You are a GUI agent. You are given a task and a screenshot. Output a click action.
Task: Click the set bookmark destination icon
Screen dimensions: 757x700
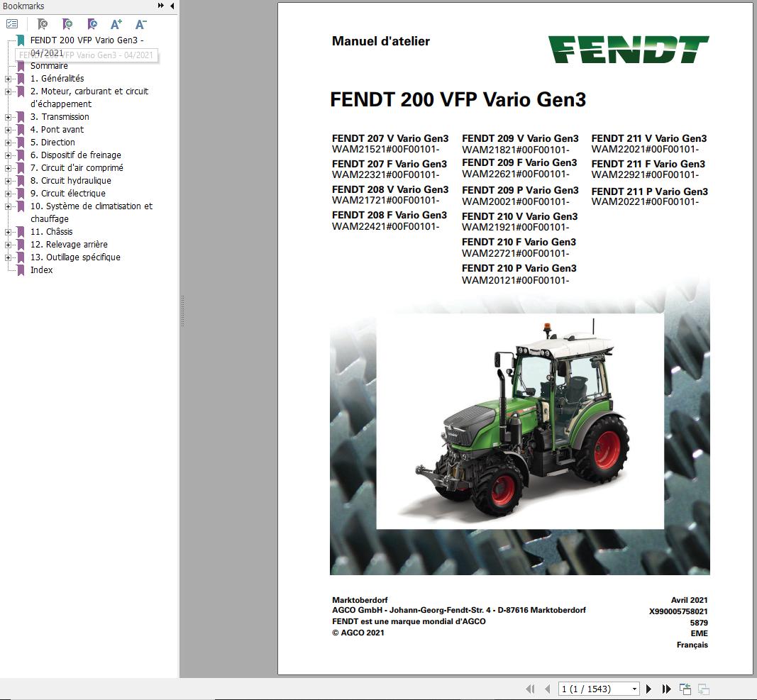coord(92,23)
